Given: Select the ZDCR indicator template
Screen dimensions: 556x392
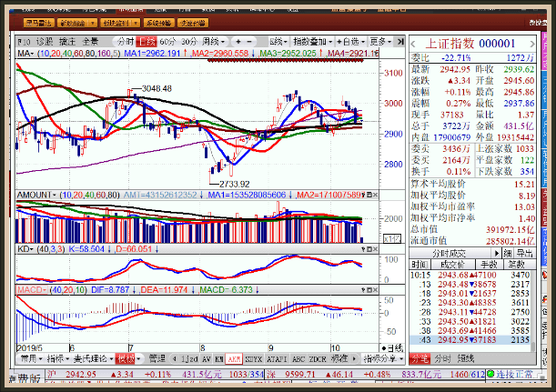Looking at the screenshot, I should point(318,359).
